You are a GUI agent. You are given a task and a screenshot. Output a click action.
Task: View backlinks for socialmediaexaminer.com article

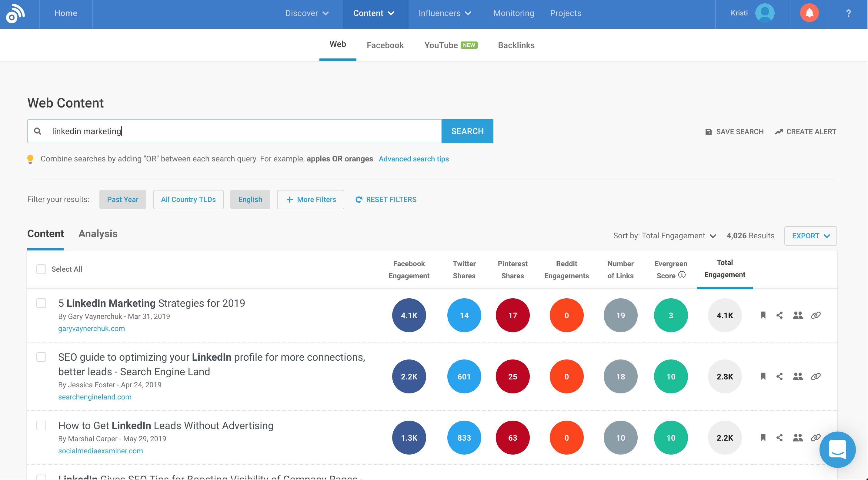[x=816, y=438]
